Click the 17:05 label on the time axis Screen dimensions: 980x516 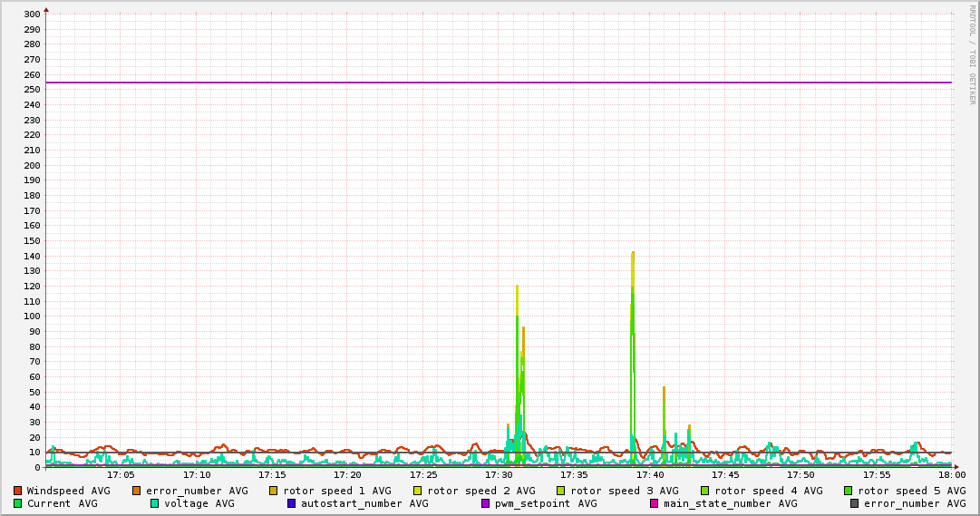(121, 474)
